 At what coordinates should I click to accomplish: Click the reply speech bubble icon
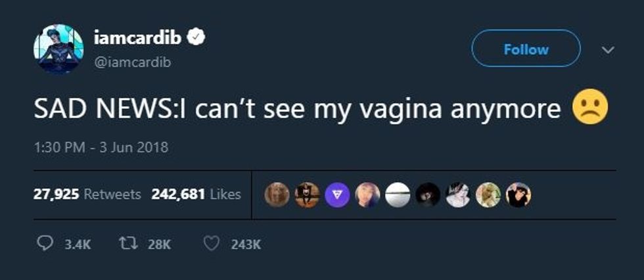[x=44, y=244]
